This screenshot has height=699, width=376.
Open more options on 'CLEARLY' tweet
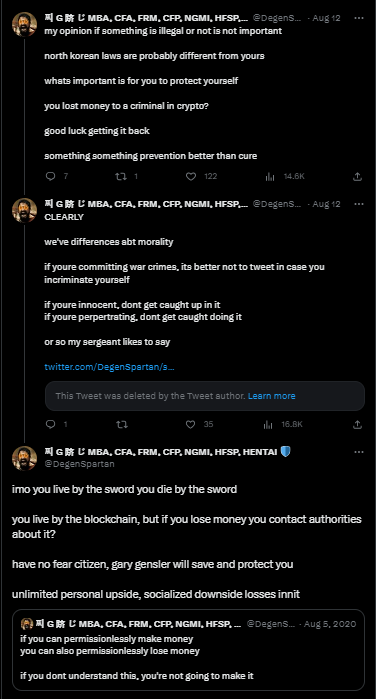pyautogui.click(x=359, y=204)
